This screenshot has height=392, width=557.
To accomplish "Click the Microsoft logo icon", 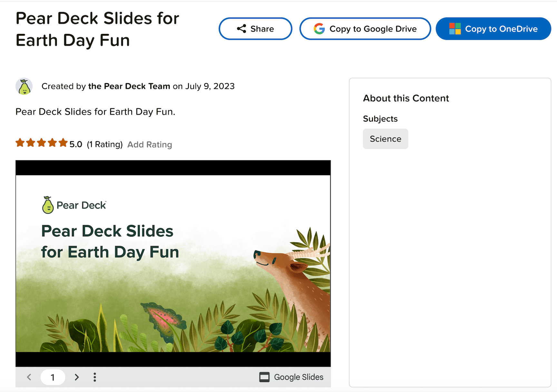I will tap(455, 29).
